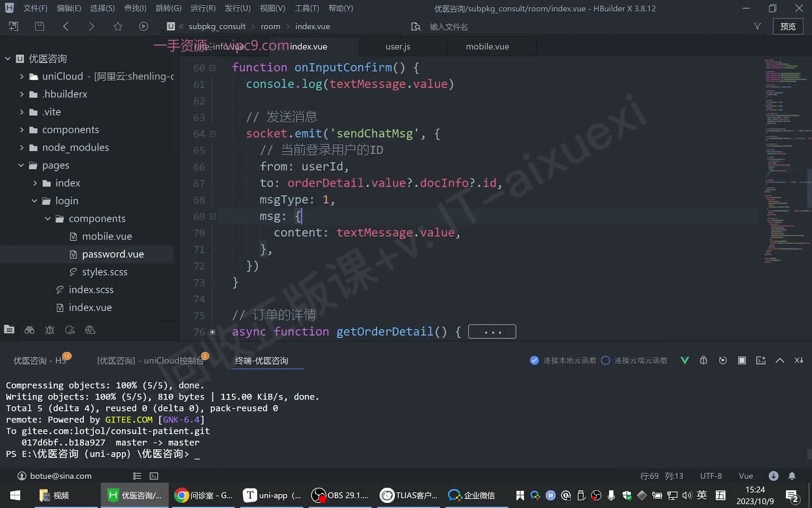Click the save file icon

click(39, 26)
